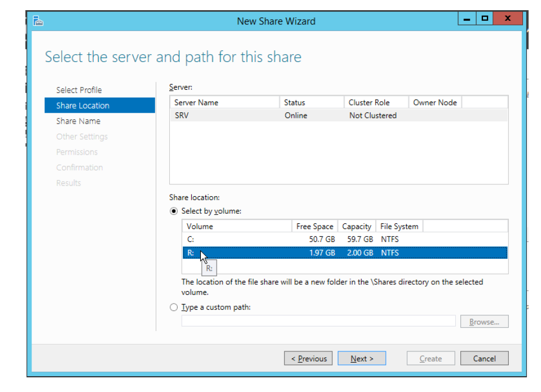Sort volumes by Volume column header

[x=237, y=226]
